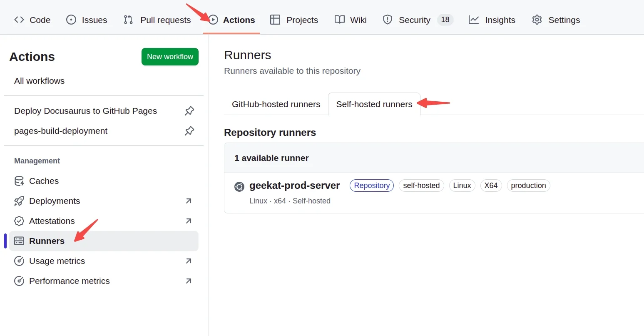Click the production label on runner
The image size is (644, 336).
[x=528, y=186]
